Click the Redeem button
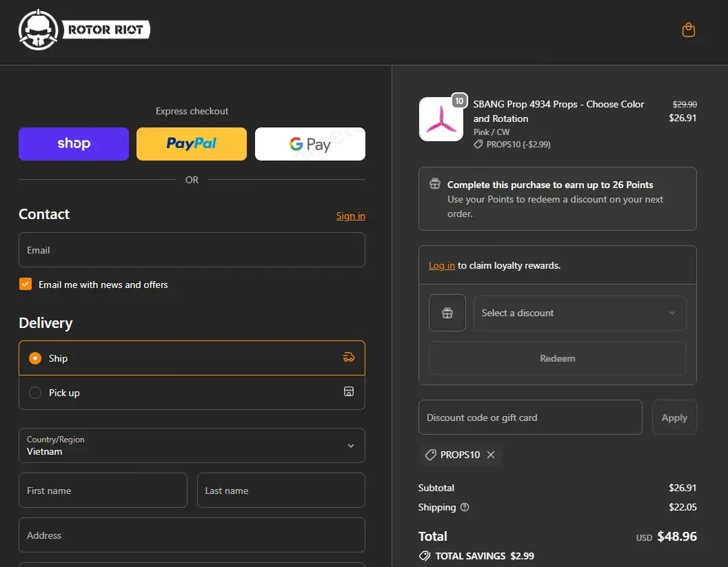728x567 pixels. point(557,358)
